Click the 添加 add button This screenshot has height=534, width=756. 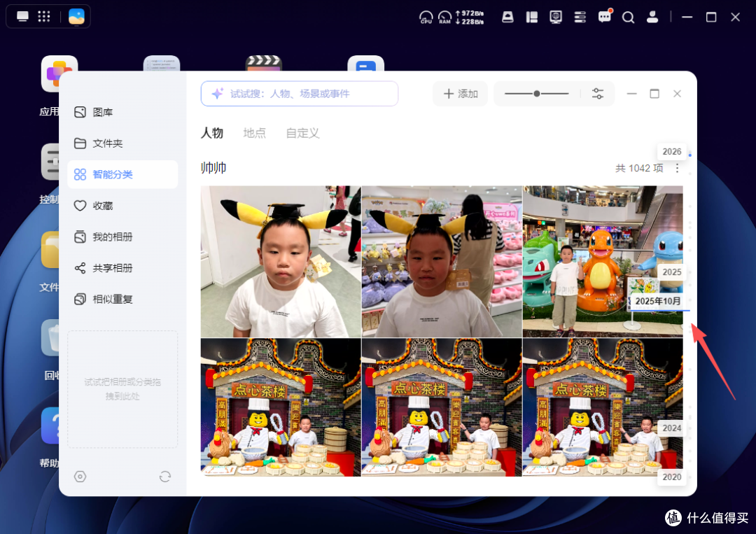(461, 94)
